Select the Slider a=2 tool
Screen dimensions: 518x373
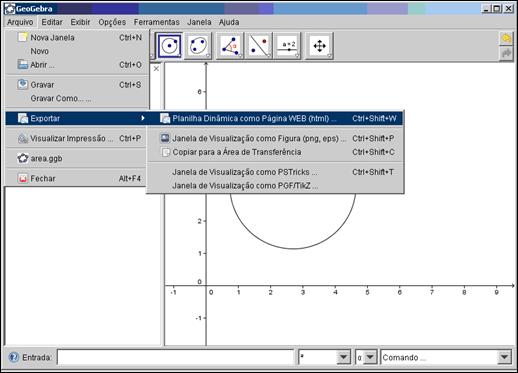(x=288, y=46)
